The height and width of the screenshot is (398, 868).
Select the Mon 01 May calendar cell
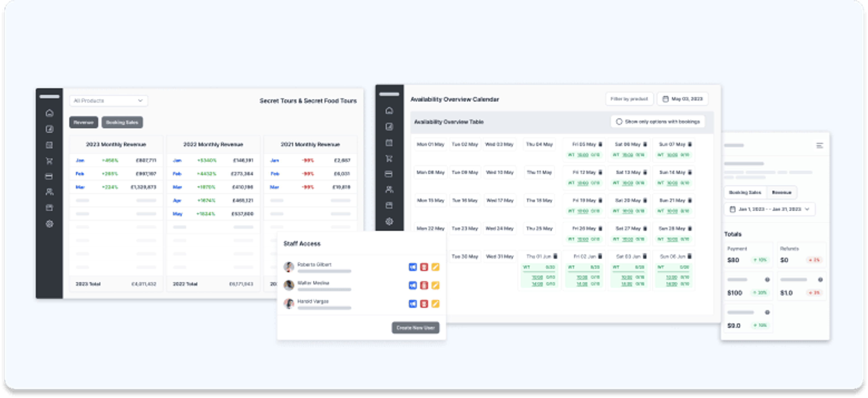point(430,144)
